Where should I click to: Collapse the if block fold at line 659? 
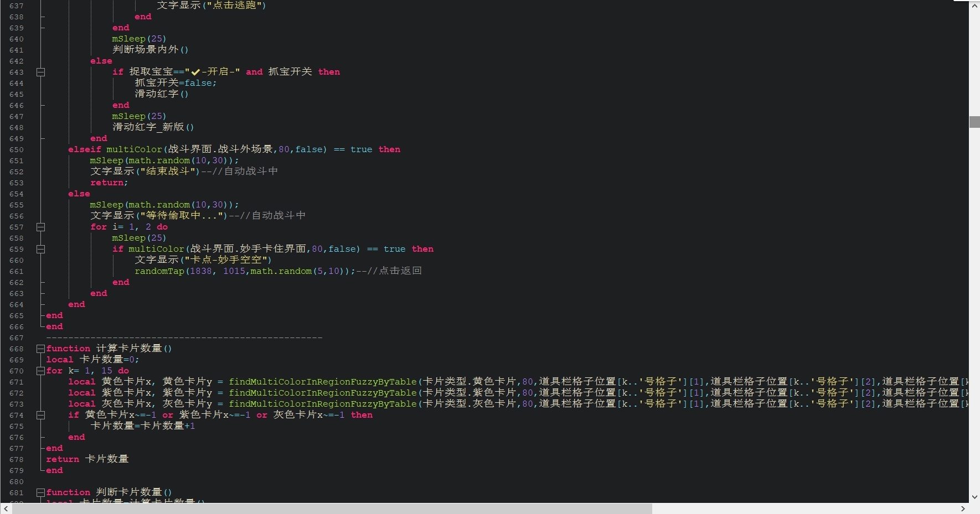click(x=40, y=249)
